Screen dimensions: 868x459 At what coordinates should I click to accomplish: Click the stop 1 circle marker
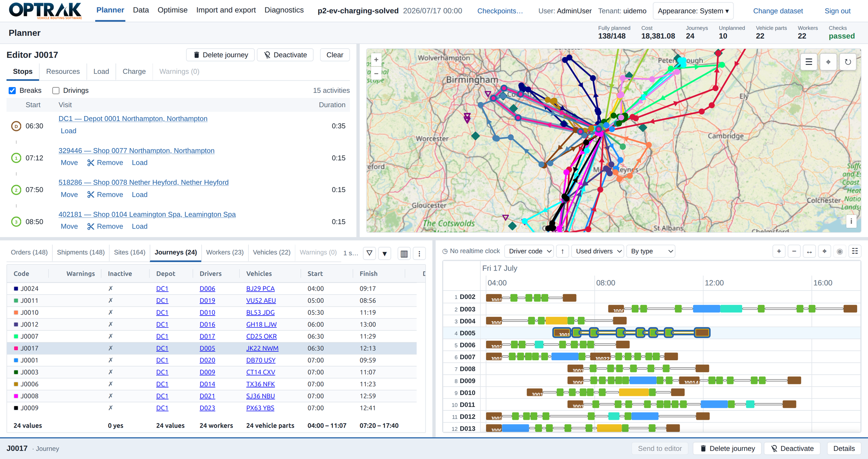[16, 158]
